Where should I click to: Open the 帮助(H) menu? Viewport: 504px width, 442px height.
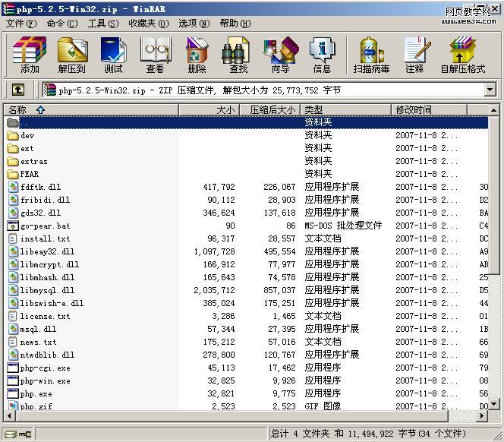point(235,24)
